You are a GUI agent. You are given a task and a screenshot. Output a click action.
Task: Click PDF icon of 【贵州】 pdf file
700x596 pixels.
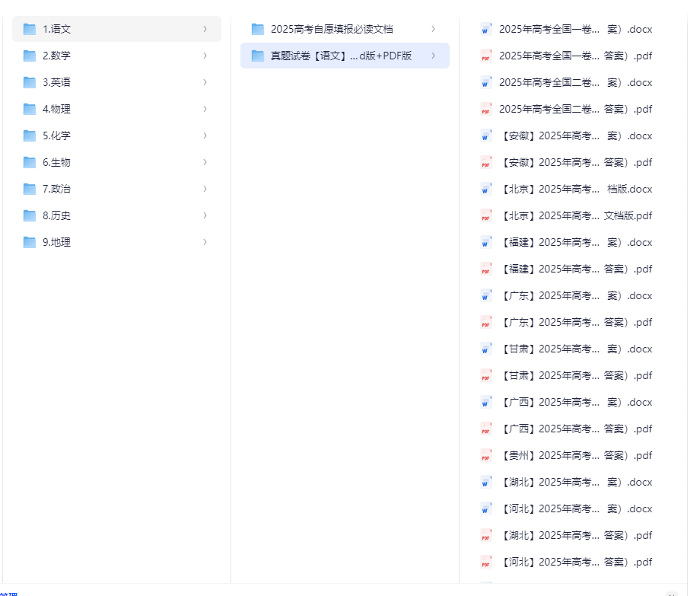[485, 455]
